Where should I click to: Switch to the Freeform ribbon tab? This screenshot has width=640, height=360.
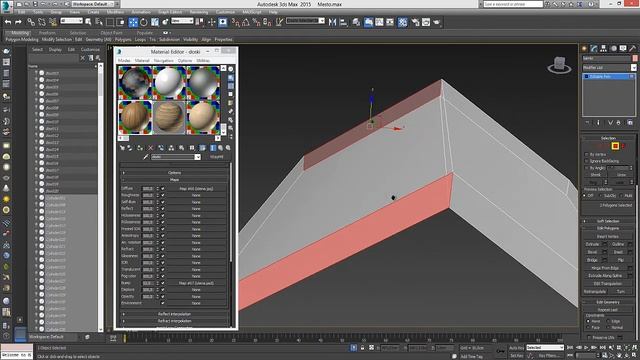click(x=47, y=33)
